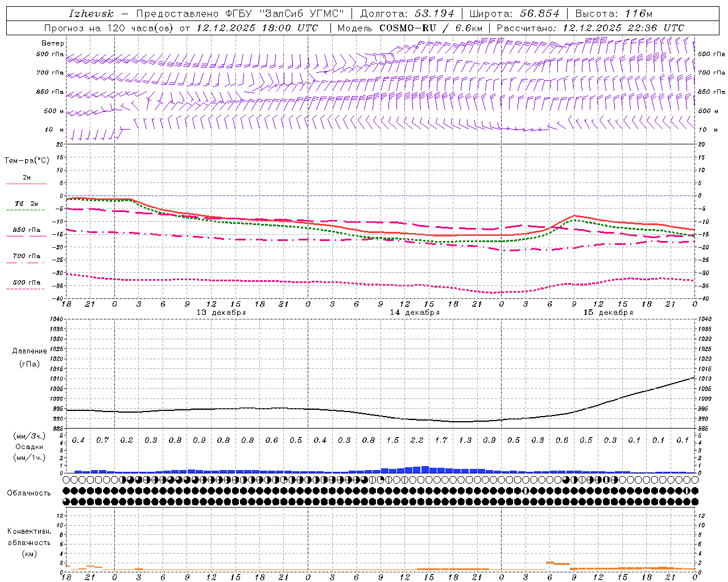Click the "1.5" three-hour precipitation value
The width and height of the screenshot is (728, 582).
coord(393,440)
